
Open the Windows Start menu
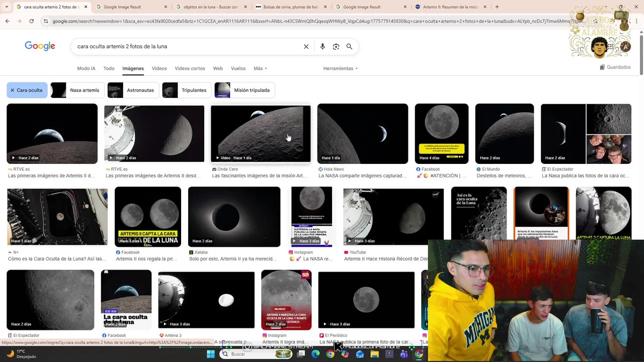coord(211,354)
